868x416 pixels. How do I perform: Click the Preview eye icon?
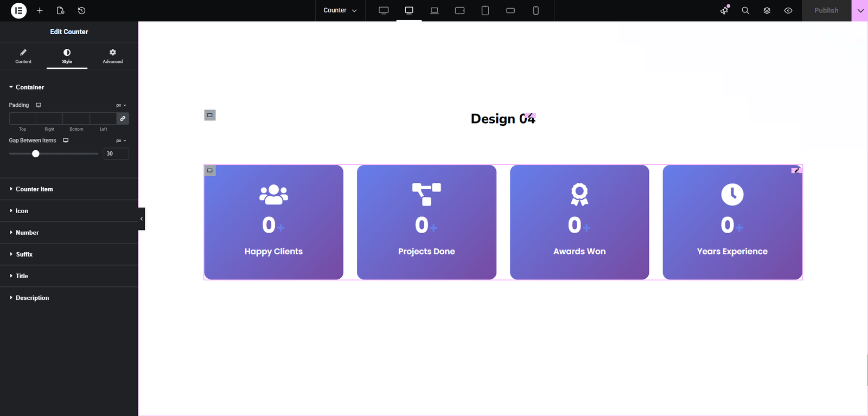[x=788, y=10]
